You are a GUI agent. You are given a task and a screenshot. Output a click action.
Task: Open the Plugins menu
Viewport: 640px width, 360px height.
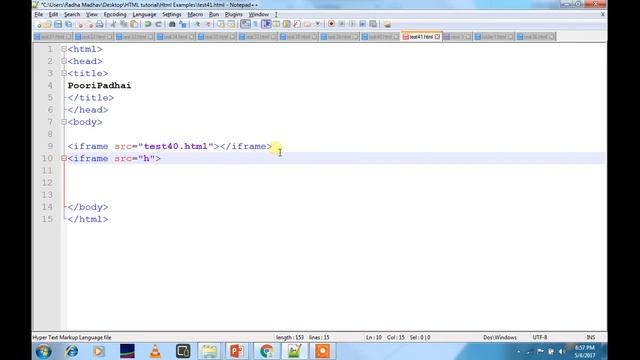tap(233, 14)
